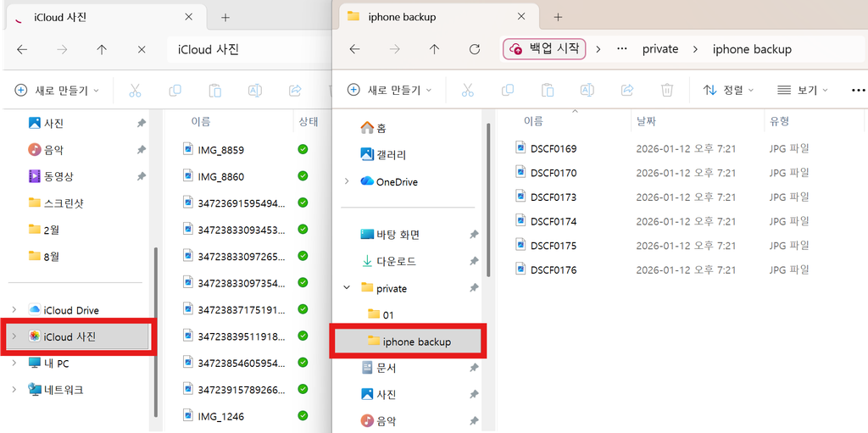Image resolution: width=868 pixels, height=433 pixels.
Task: Close the iphone backup tab
Action: click(521, 17)
